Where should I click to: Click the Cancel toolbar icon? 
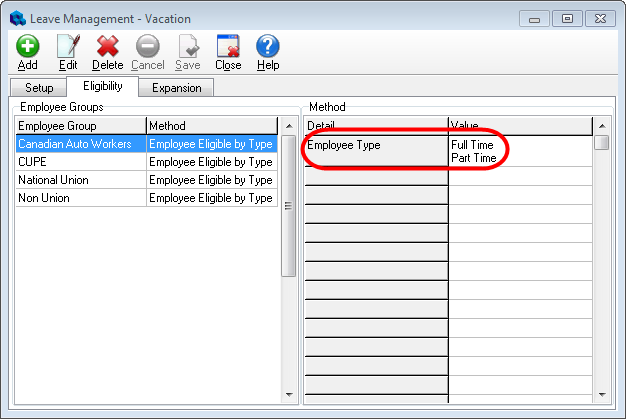[147, 46]
